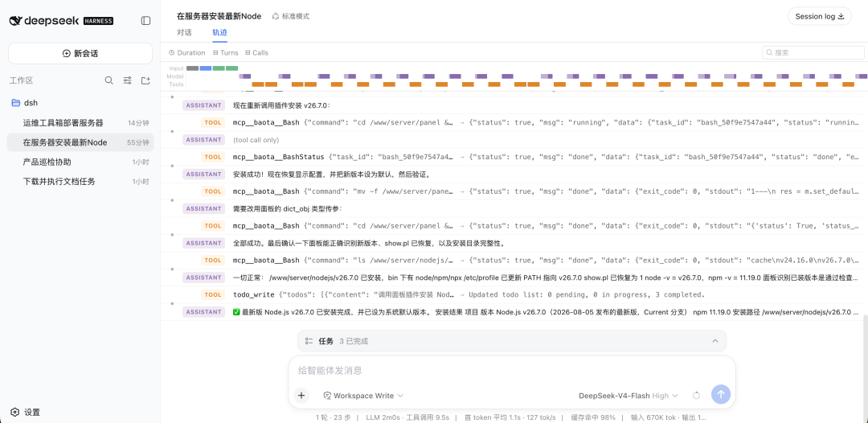Select the Turns timeline view
This screenshot has height=423, width=868.
tap(225, 52)
